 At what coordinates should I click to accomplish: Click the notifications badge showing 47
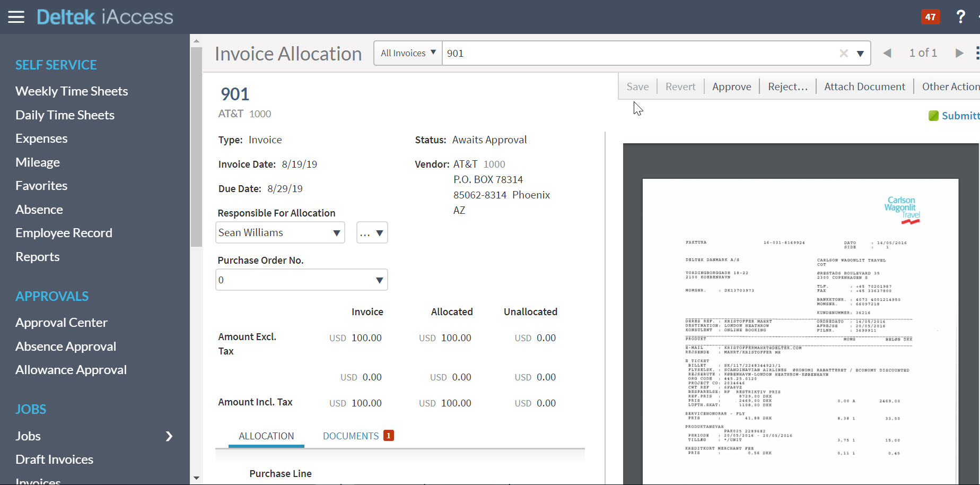[930, 17]
